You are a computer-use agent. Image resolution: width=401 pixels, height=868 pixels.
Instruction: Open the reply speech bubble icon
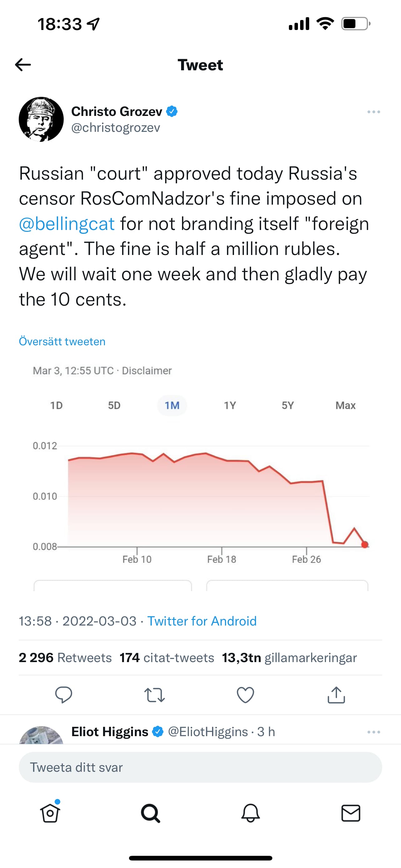click(x=63, y=695)
